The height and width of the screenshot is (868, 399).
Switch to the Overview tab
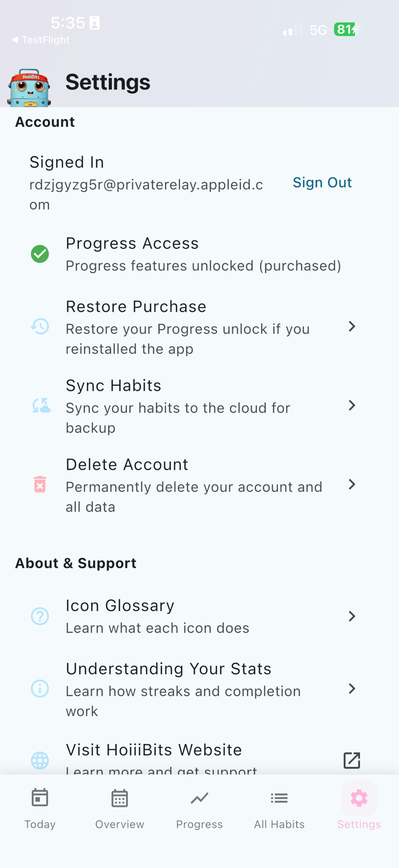(x=120, y=808)
